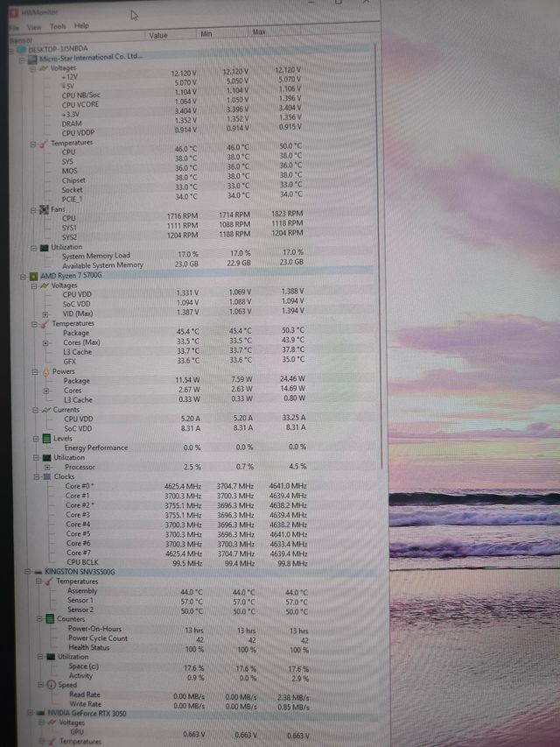Image resolution: width=560 pixels, height=747 pixels.
Task: Collapse the Fans group expander
Action: coord(33,210)
